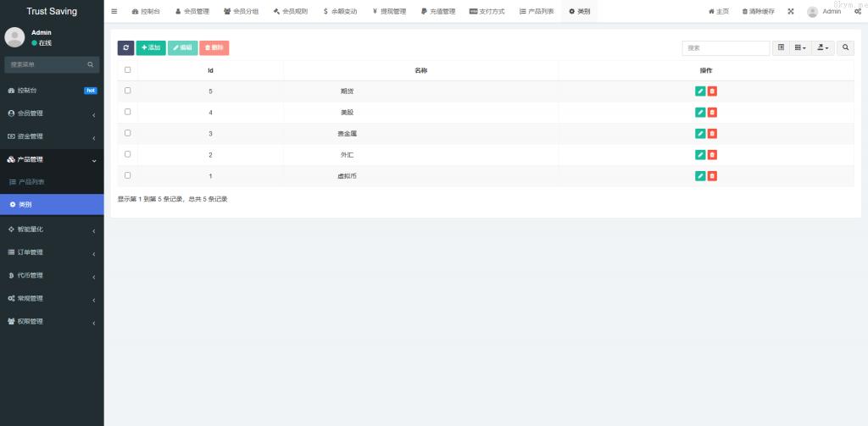Viewport: 868px width, 426px height.
Task: Toggle the sidebar hamburger menu
Action: 114,11
